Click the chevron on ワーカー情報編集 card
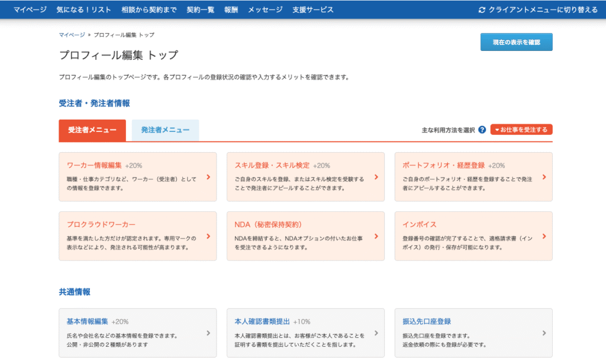This screenshot has height=364, width=606. click(x=208, y=177)
